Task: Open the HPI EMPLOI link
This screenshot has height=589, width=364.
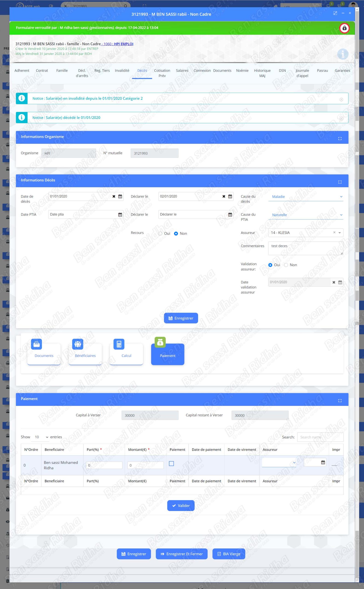Action: pos(124,44)
